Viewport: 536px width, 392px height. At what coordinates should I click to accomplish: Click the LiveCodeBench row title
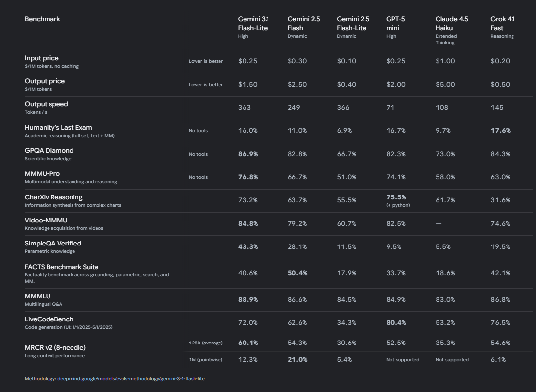click(x=49, y=319)
